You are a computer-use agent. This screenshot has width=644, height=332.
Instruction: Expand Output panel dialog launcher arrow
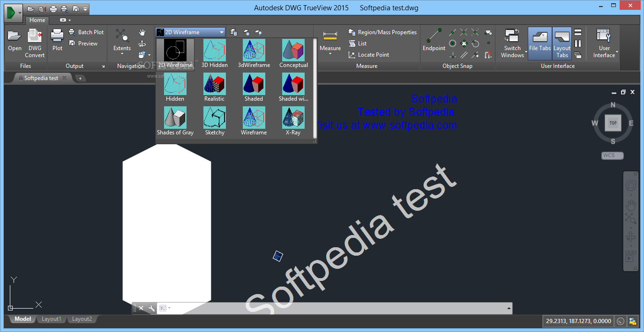coord(103,66)
